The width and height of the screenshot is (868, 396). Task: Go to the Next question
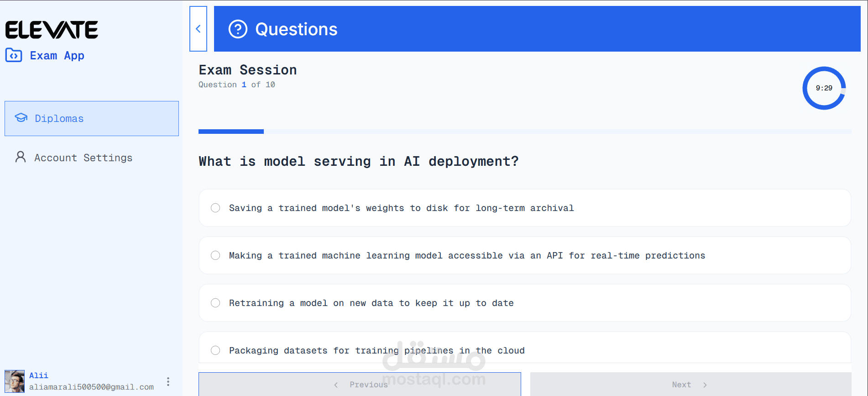click(691, 384)
